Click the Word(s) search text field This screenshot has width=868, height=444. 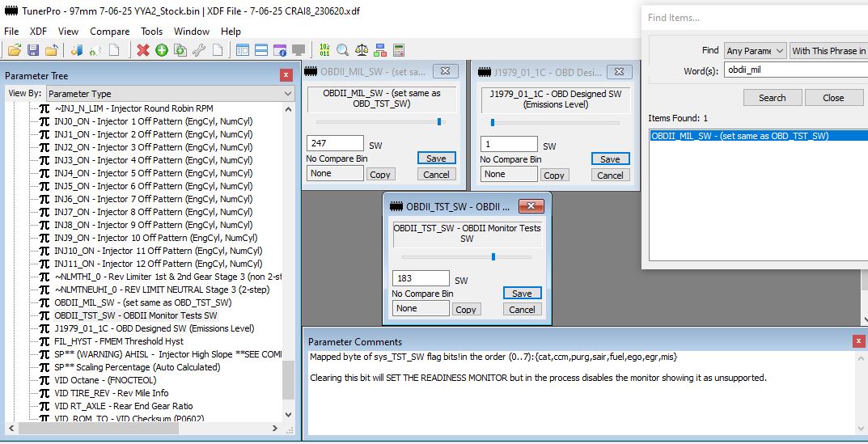click(794, 70)
